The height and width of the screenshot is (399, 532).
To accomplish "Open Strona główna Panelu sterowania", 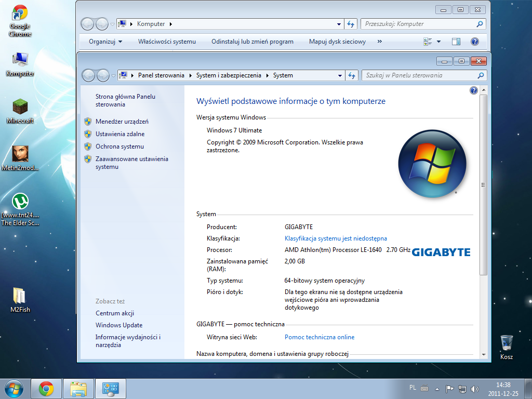I will [125, 100].
